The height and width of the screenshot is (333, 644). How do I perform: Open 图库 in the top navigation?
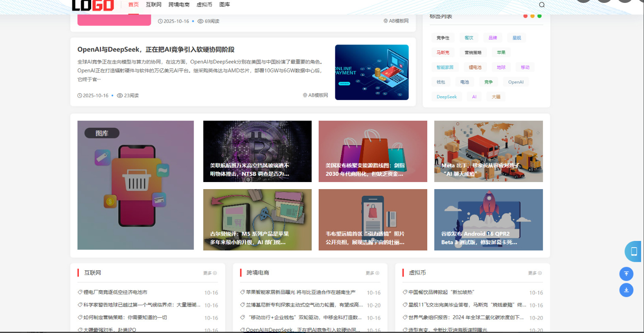coord(225,5)
